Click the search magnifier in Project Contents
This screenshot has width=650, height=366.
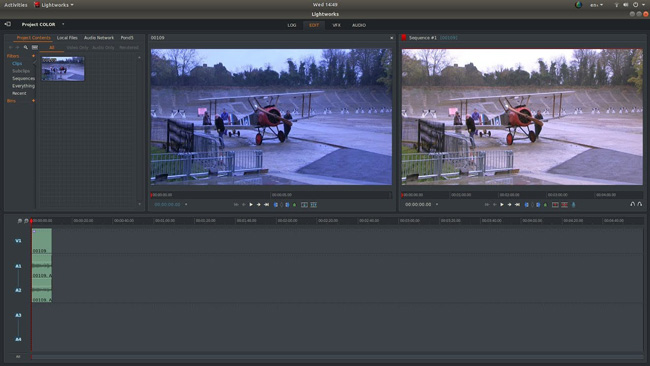point(26,48)
